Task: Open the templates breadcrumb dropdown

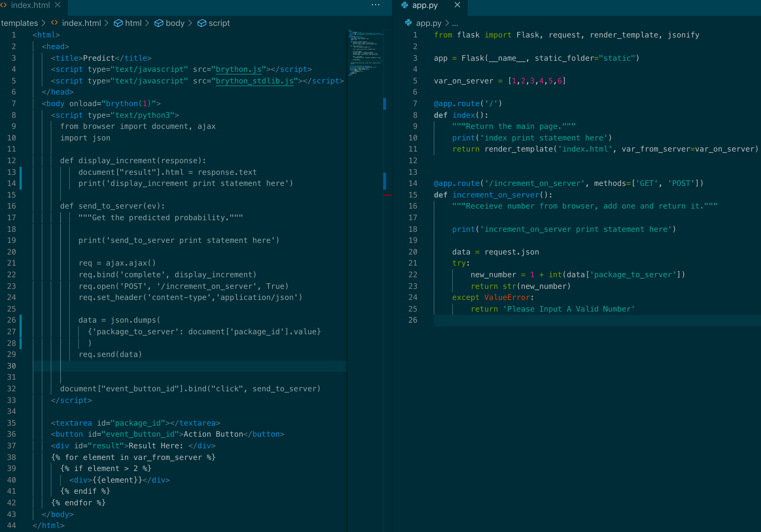Action: (19, 23)
